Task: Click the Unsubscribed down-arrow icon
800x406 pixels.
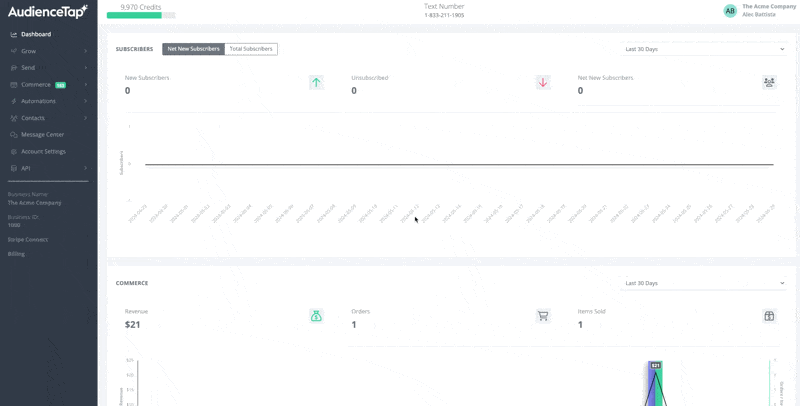Action: click(543, 83)
